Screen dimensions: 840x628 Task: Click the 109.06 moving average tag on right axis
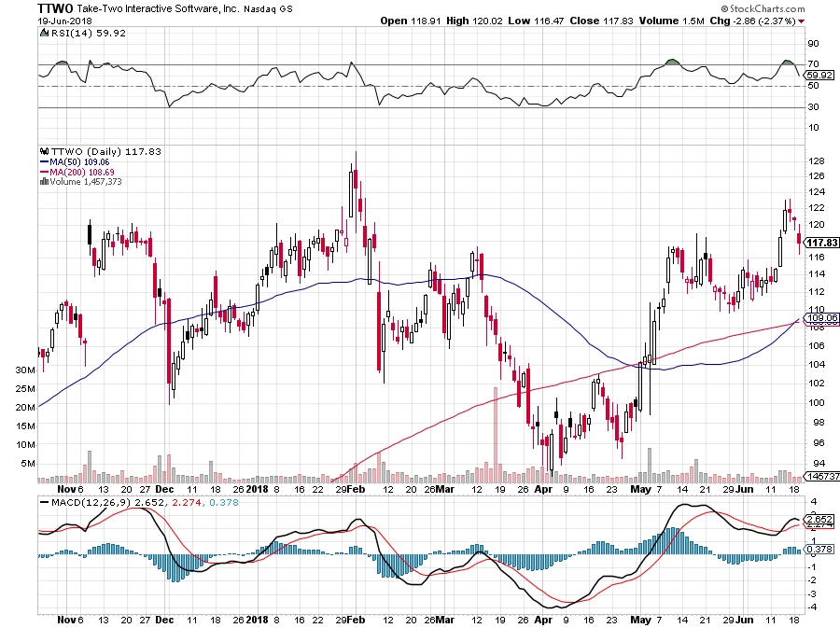822,317
